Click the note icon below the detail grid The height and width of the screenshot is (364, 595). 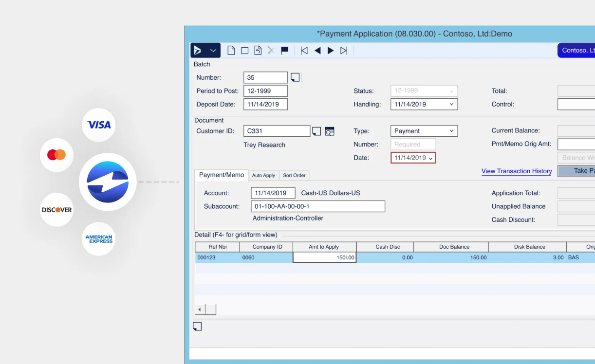tap(197, 326)
